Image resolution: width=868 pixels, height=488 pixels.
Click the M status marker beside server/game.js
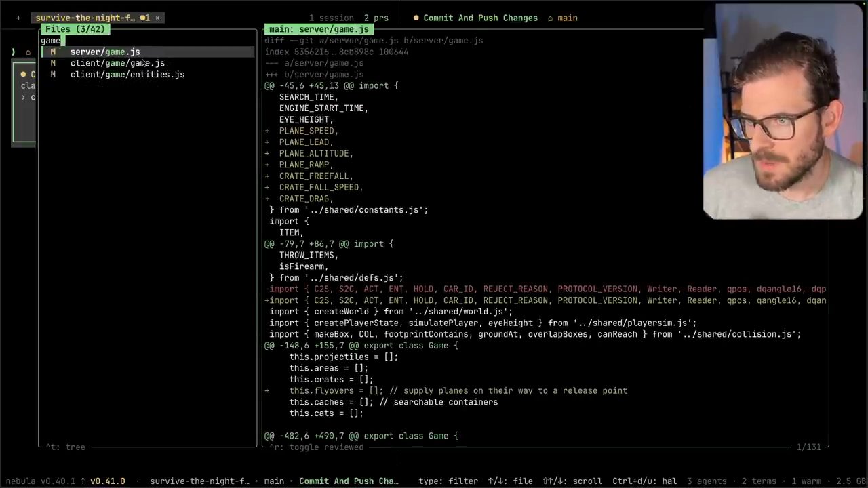(53, 52)
